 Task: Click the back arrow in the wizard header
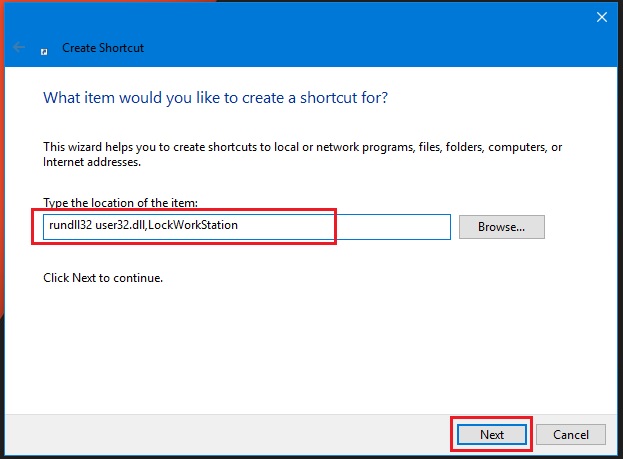(x=18, y=47)
